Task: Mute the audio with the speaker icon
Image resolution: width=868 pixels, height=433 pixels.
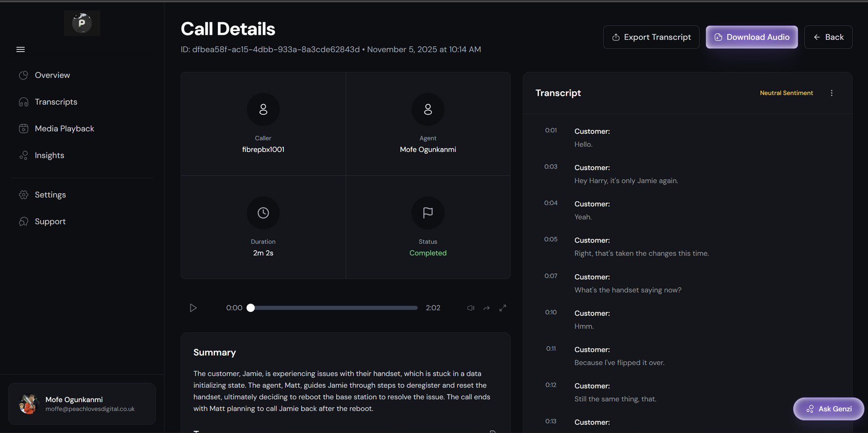Action: 470,308
